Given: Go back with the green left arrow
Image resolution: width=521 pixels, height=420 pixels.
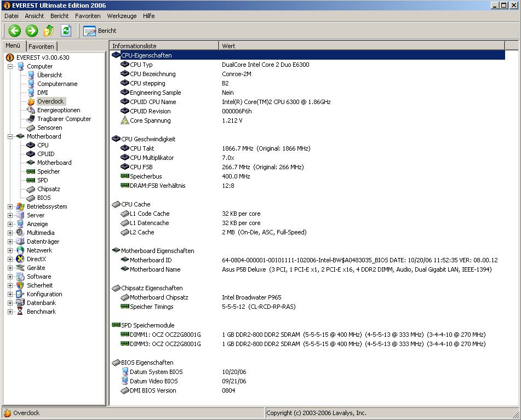Looking at the screenshot, I should click(15, 31).
